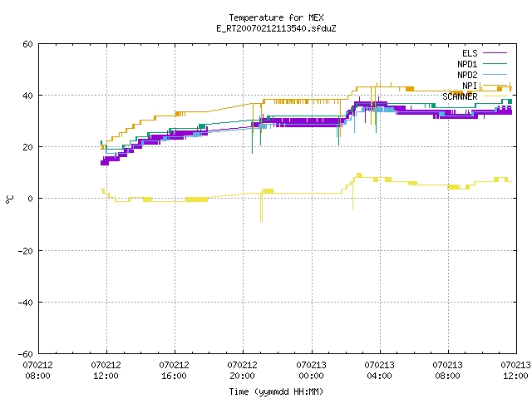Click the filename 'E_RT20070212113540.sfduZ' subtitle
This screenshot has width=532, height=399.
(x=276, y=28)
